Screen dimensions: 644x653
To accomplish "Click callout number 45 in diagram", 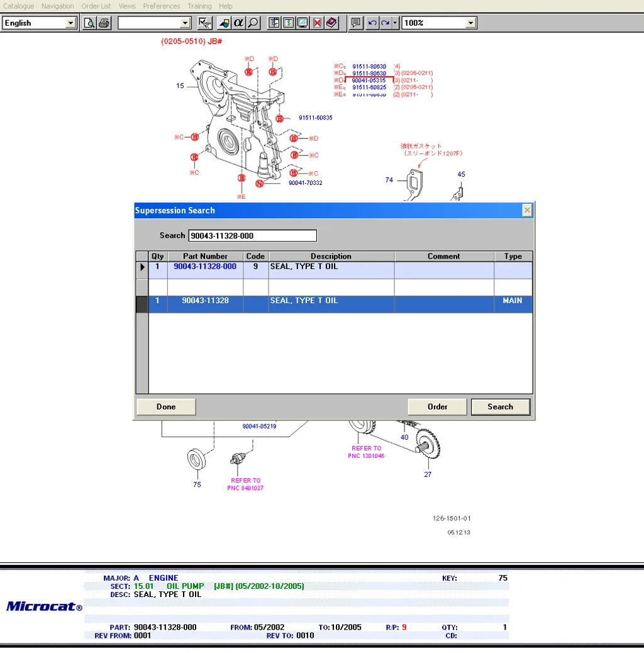I will [461, 174].
